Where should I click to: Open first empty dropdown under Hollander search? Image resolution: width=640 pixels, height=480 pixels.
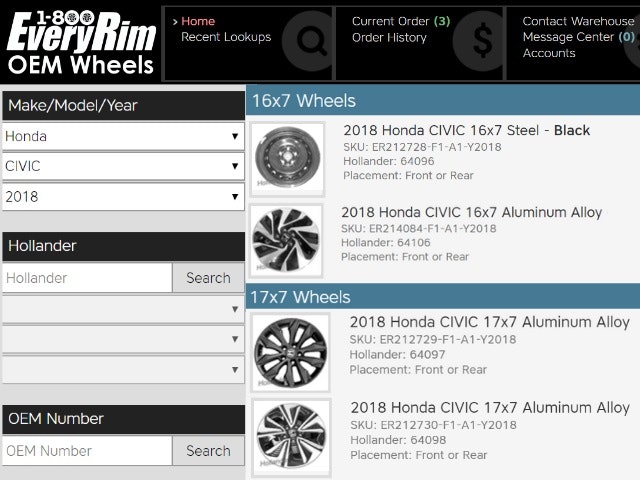pos(123,309)
